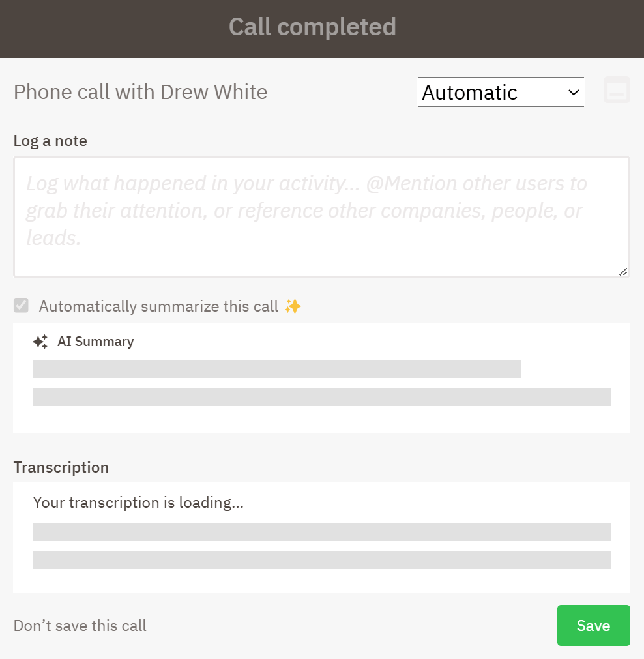The width and height of the screenshot is (644, 659).
Task: Select the Transcription section heading
Action: 61,467
